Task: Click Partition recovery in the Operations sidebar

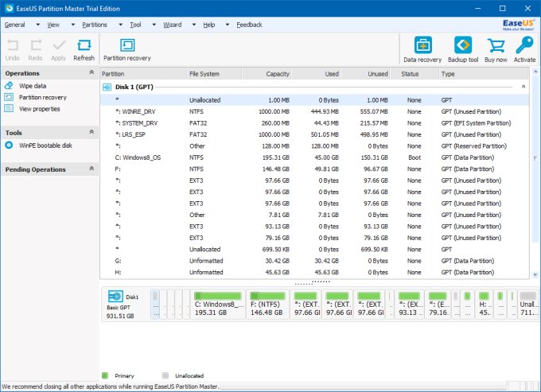Action: click(x=43, y=98)
